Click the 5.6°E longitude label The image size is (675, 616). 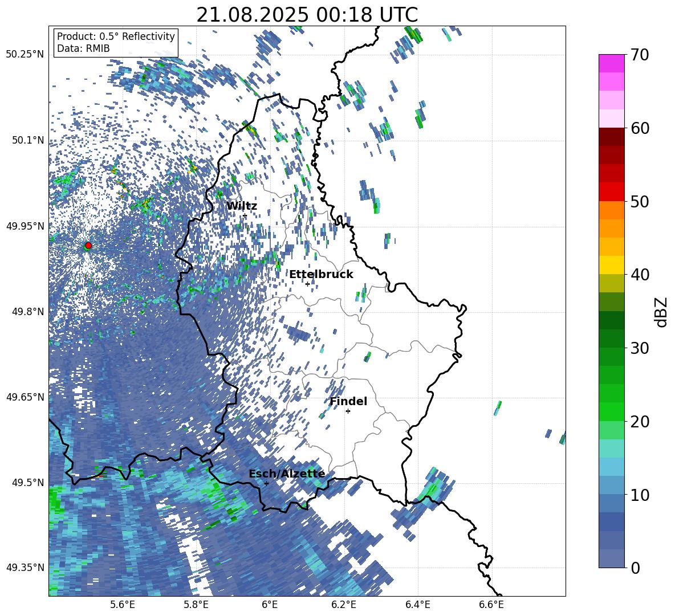122,605
